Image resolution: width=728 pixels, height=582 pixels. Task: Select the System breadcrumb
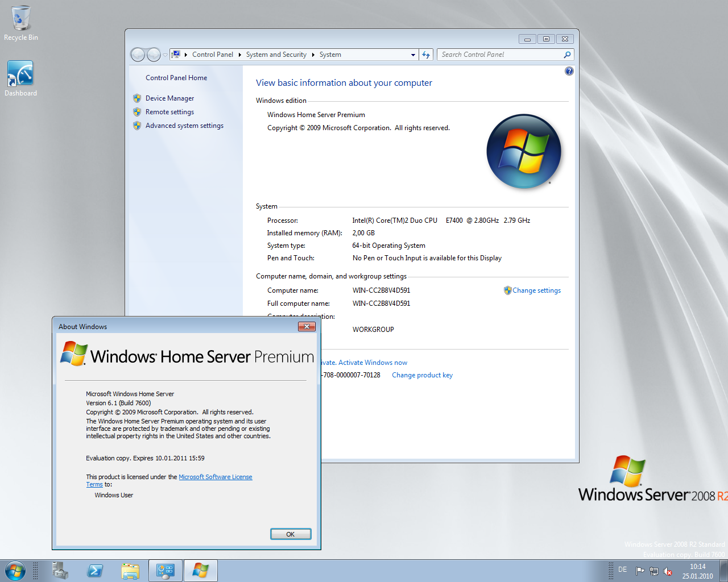330,55
